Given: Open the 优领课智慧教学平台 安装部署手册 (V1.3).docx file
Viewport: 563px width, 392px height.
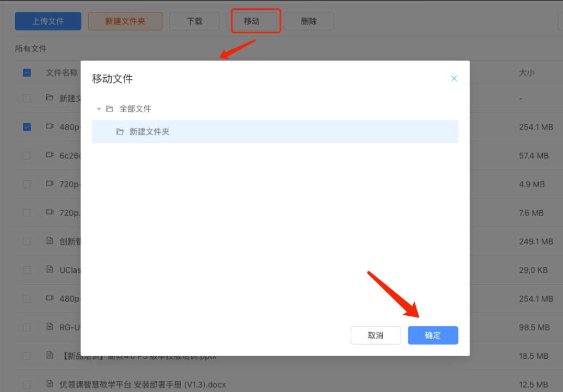Looking at the screenshot, I should pyautogui.click(x=143, y=384).
